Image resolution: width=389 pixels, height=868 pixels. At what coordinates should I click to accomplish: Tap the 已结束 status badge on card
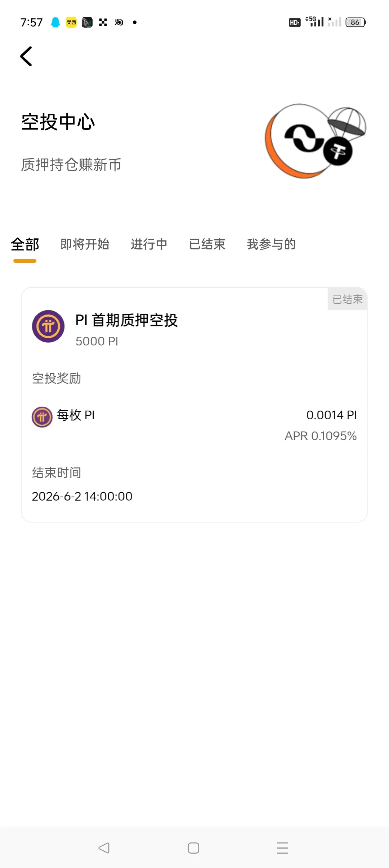(x=348, y=299)
